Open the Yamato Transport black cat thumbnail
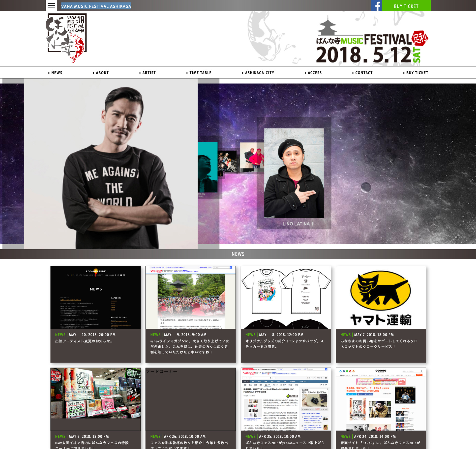476x449 pixels. click(381, 297)
